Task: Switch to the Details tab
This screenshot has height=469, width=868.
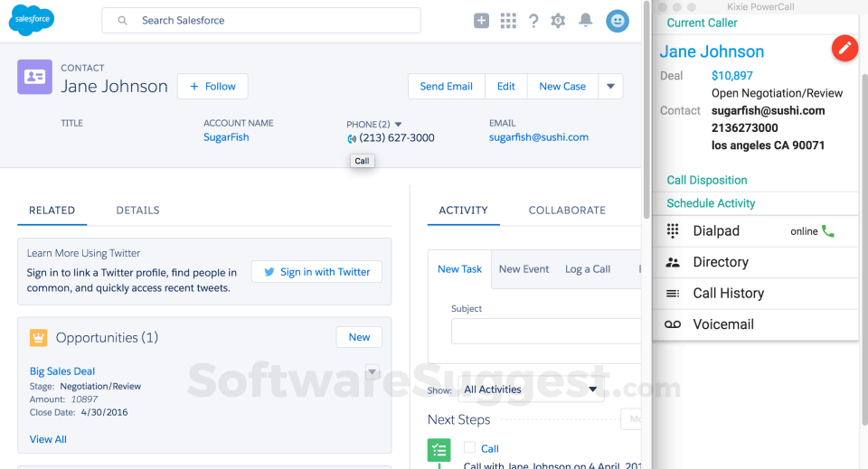Action: click(x=137, y=211)
